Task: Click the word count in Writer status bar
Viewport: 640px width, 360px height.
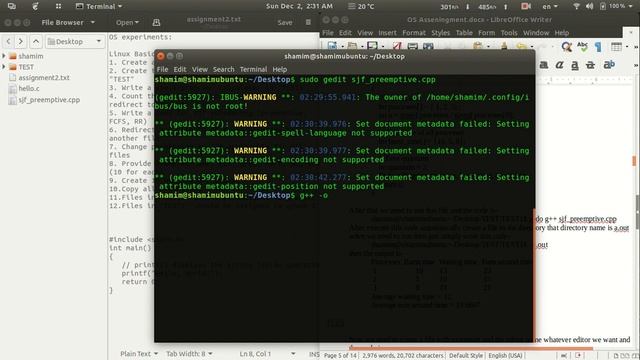Action: 402,356
